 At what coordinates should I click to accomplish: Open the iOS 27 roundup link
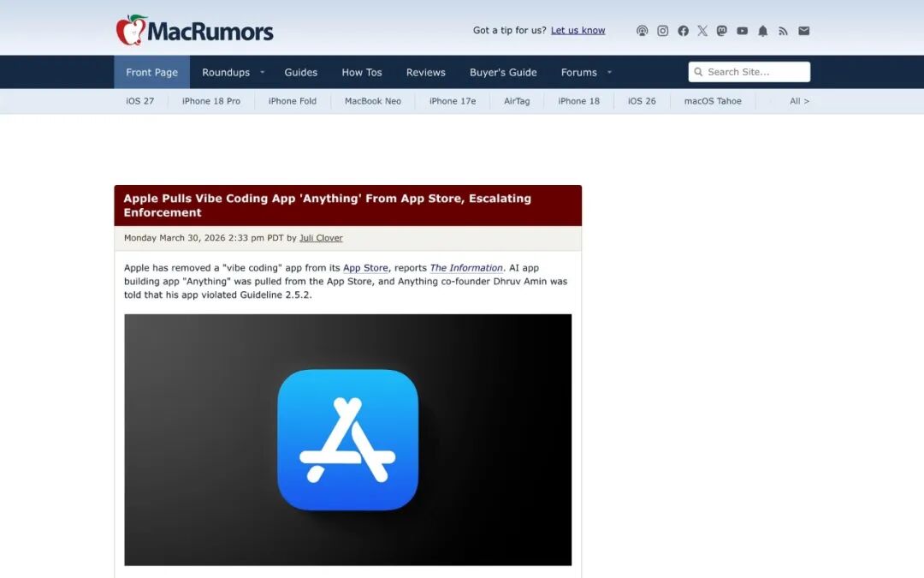point(139,101)
